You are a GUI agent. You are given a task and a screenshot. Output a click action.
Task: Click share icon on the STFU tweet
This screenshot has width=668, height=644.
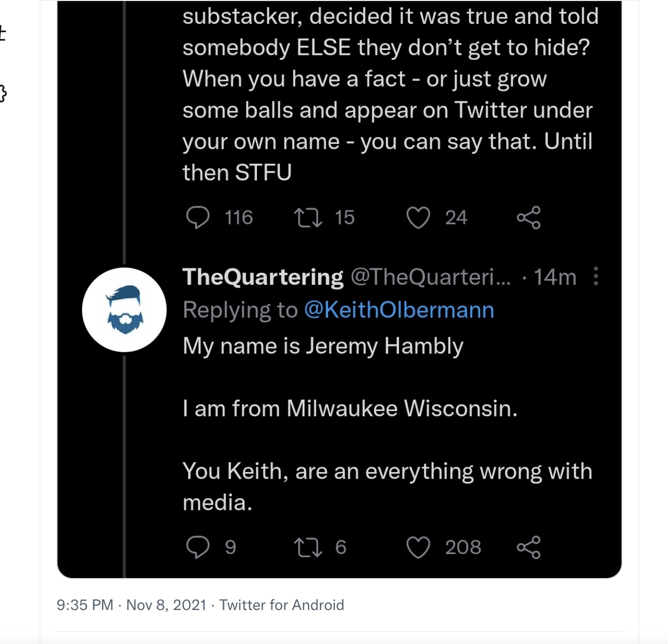(x=528, y=217)
